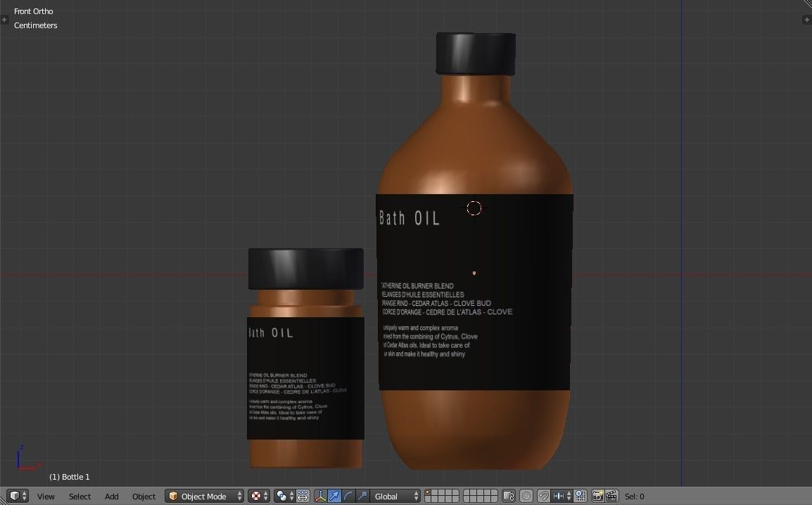Open the Object menu
Viewport: 812px width, 505px height.
tap(144, 496)
